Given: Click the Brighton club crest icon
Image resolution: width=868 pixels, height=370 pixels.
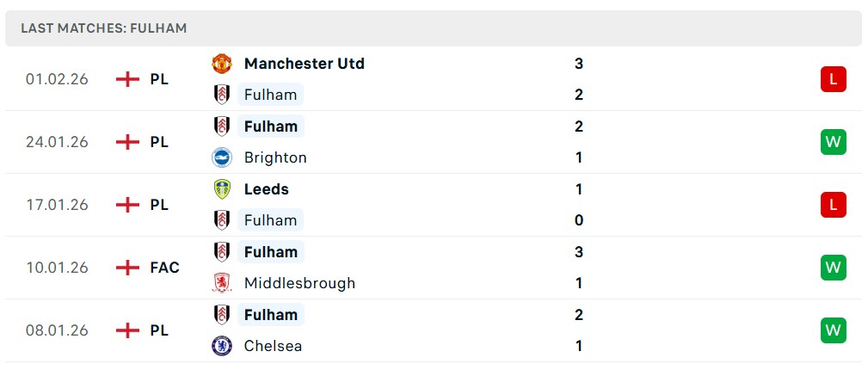Looking at the screenshot, I should click(x=222, y=157).
